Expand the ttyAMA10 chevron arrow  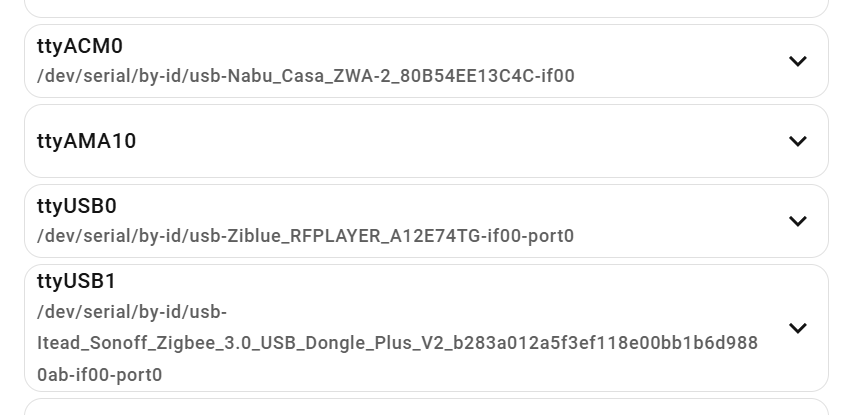pos(797,141)
